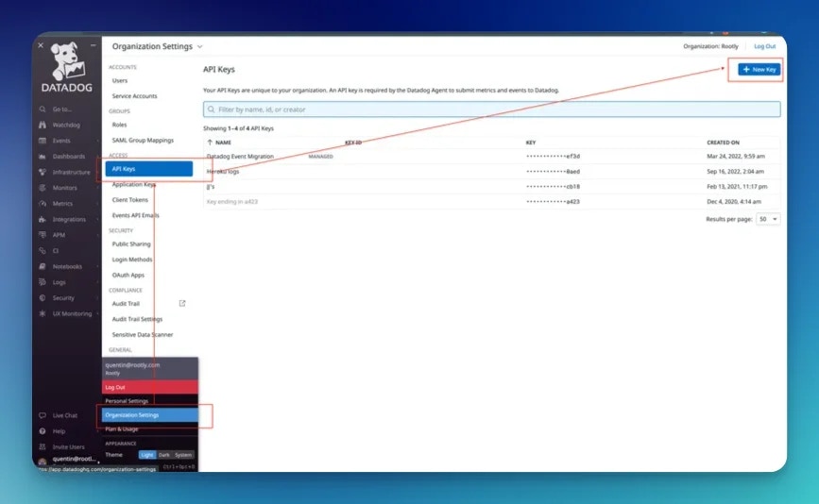
Task: Expand the Events submenu chevron
Action: pos(97,141)
